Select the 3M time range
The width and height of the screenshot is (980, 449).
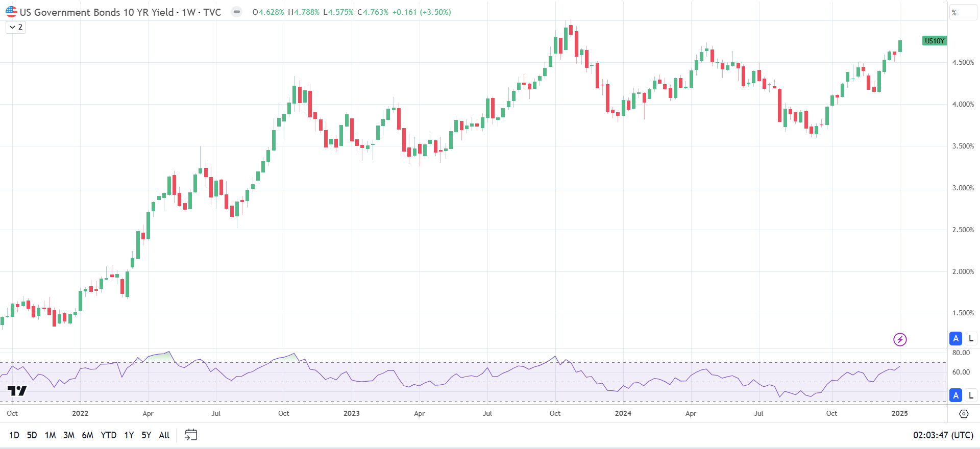pos(69,435)
